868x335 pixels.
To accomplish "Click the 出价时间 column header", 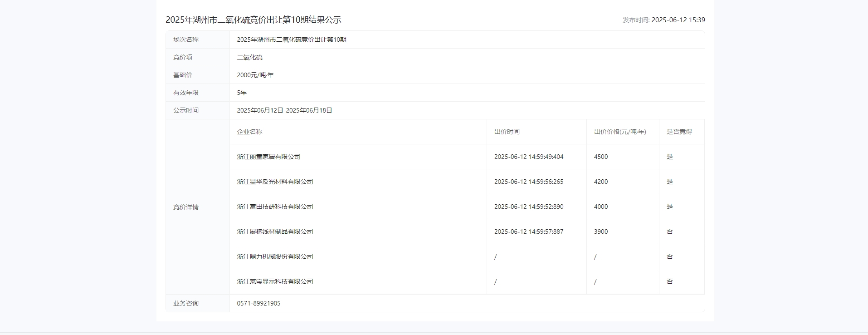I will (x=507, y=132).
